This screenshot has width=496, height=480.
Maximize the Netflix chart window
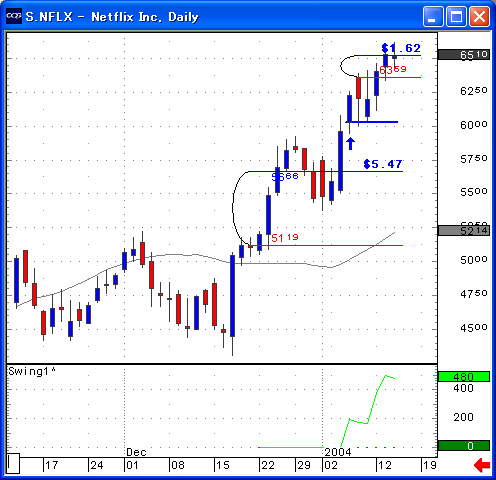point(456,16)
